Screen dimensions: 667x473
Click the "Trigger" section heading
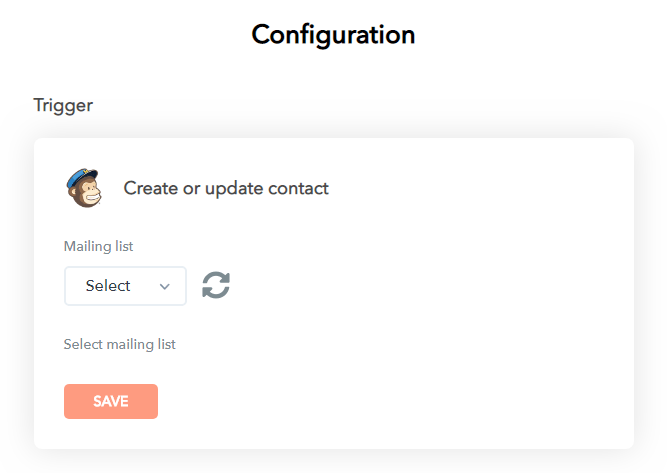click(x=63, y=105)
